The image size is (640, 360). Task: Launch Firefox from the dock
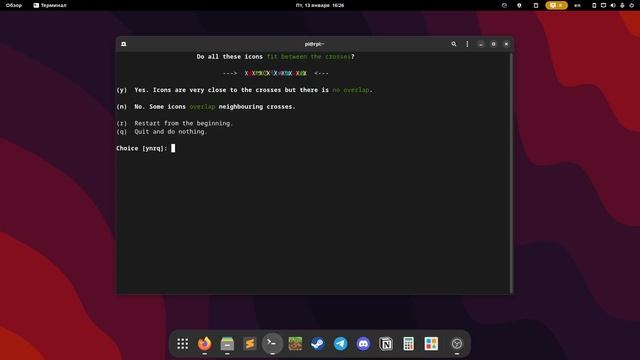204,344
